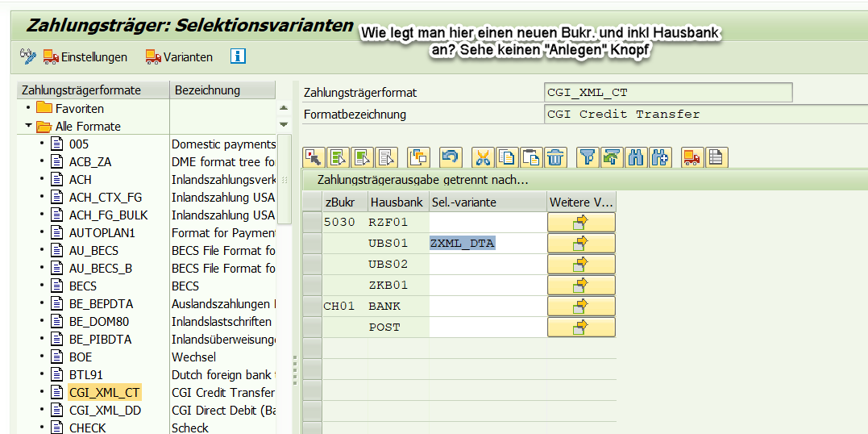Open the Varianten toolbar button
The width and height of the screenshot is (868, 434).
pyautogui.click(x=179, y=56)
